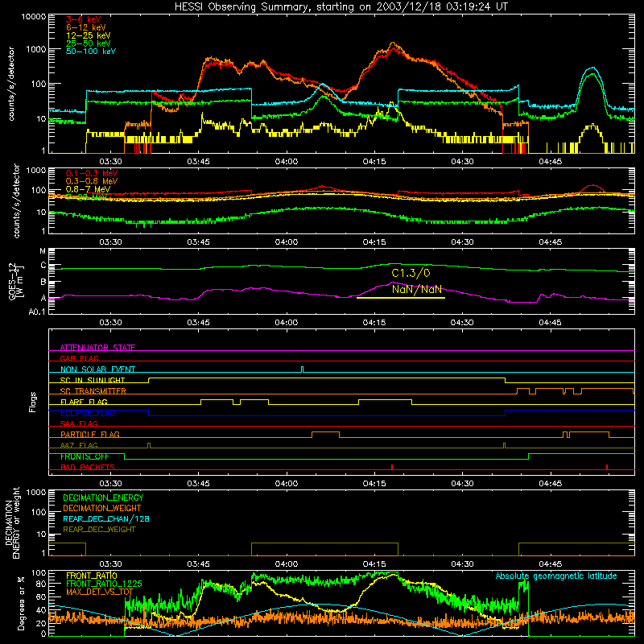Click the ECLIPSE_FLAG label
Viewport: 644px width, 644px height.
(x=88, y=413)
